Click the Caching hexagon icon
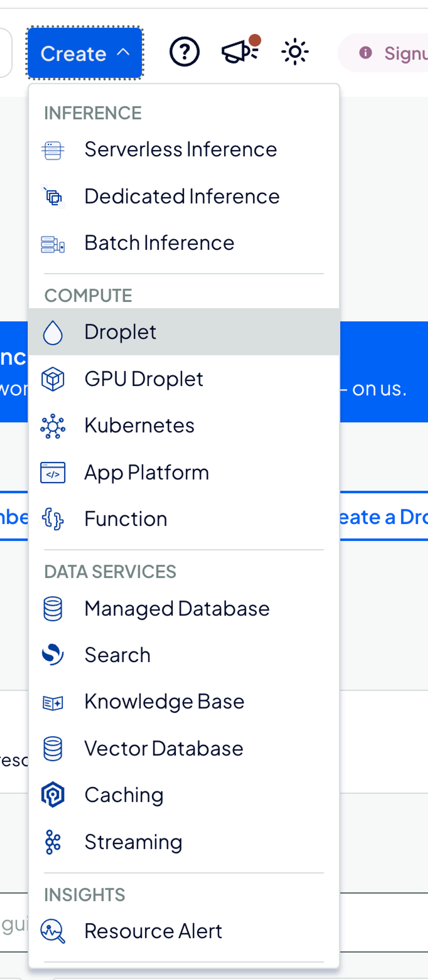This screenshot has width=428, height=980. 53,794
